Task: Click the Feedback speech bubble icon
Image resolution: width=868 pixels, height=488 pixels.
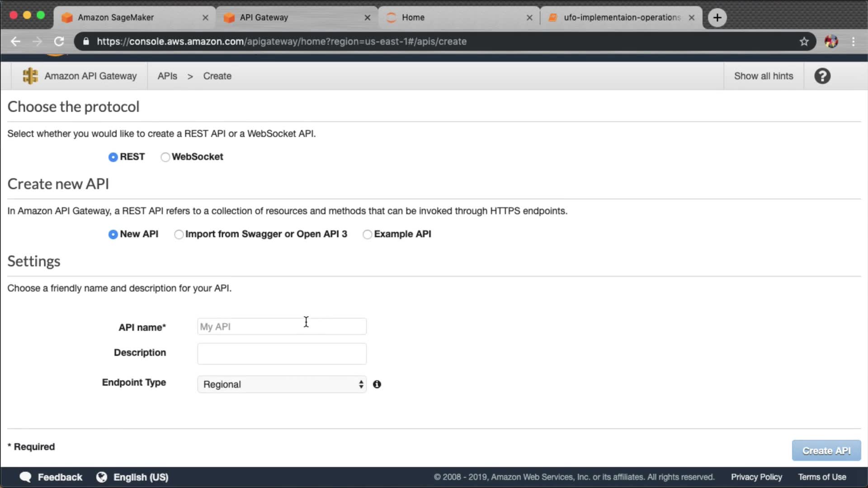Action: click(26, 477)
